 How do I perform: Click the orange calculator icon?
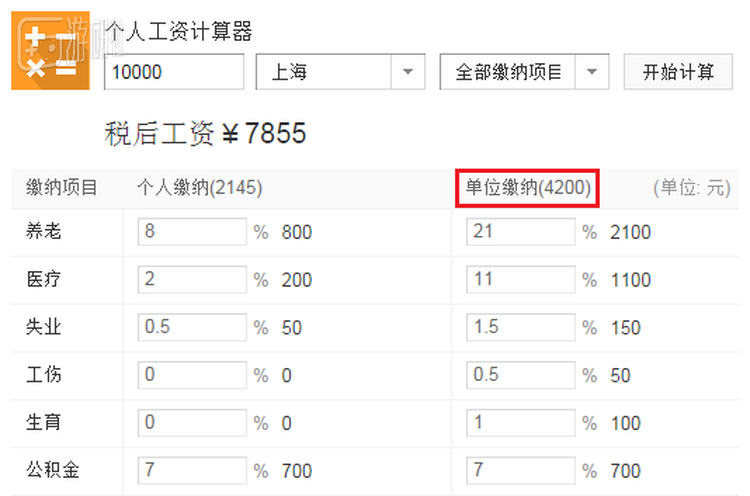(x=50, y=52)
